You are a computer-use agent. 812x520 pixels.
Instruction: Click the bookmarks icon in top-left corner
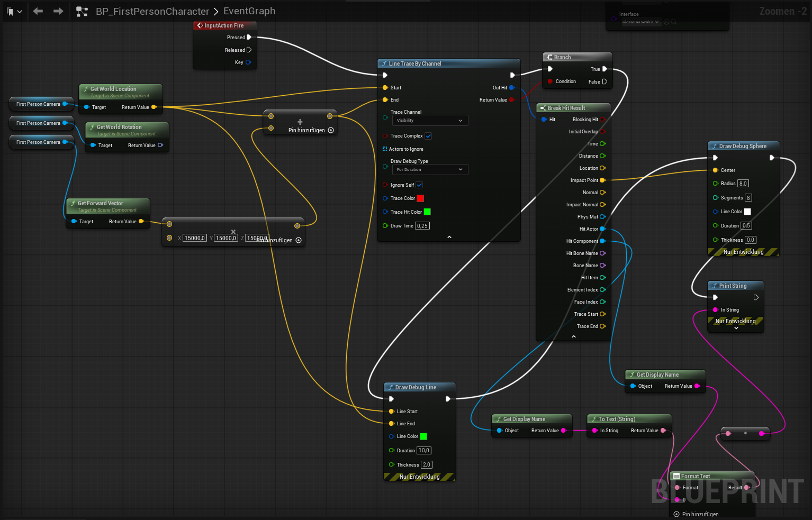point(10,11)
